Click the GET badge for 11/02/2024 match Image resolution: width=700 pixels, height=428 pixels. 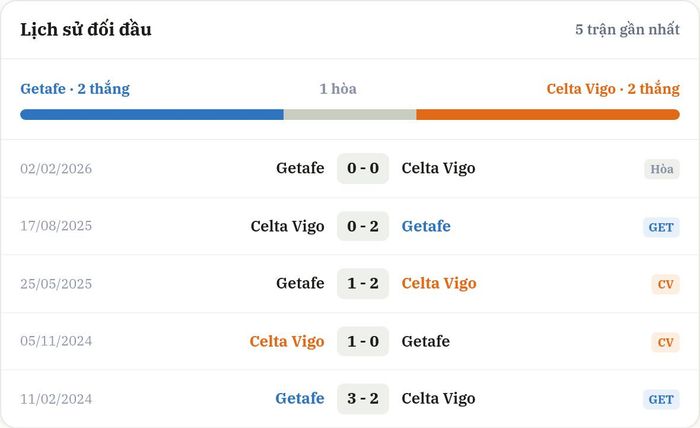coord(661,399)
